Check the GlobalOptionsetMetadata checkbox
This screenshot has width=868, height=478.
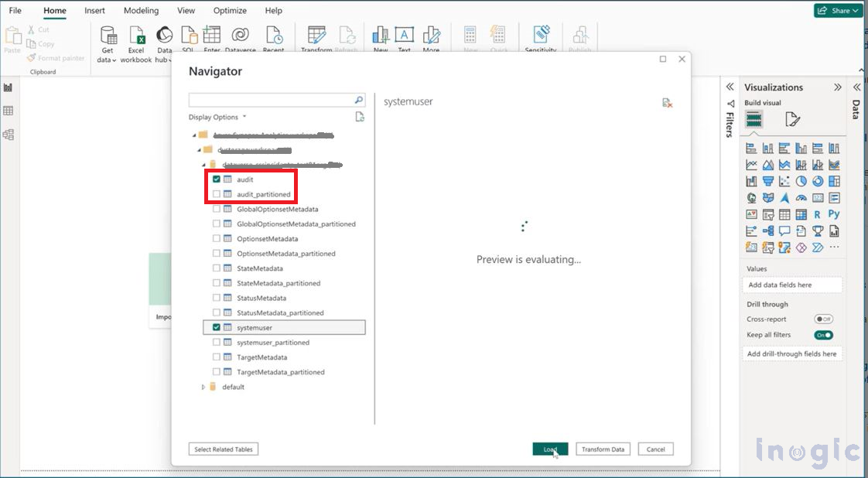[x=217, y=209]
